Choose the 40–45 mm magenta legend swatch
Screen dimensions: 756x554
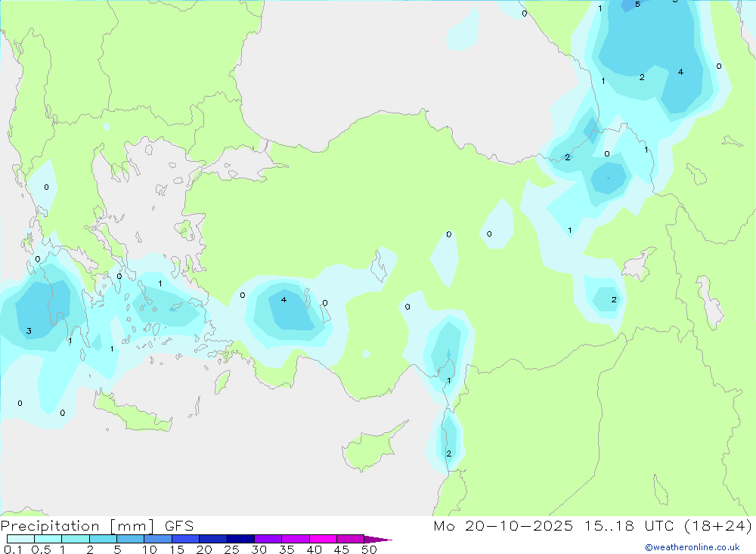point(323,539)
